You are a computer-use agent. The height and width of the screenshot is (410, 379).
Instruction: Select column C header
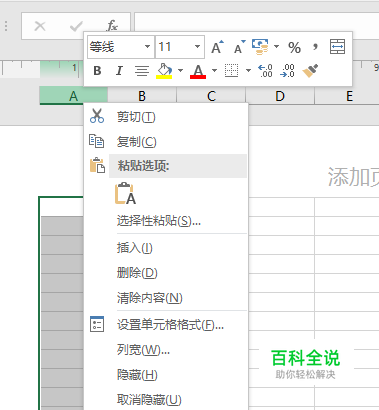pyautogui.click(x=211, y=96)
